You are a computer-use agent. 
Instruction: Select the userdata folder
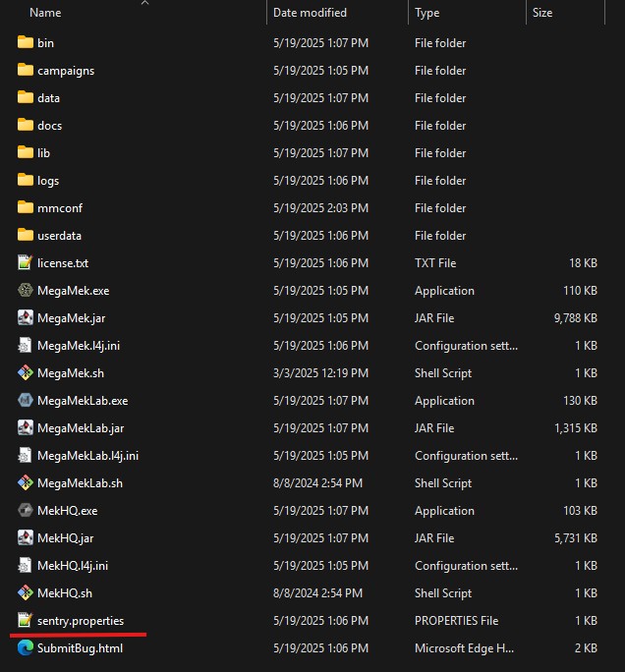(59, 236)
